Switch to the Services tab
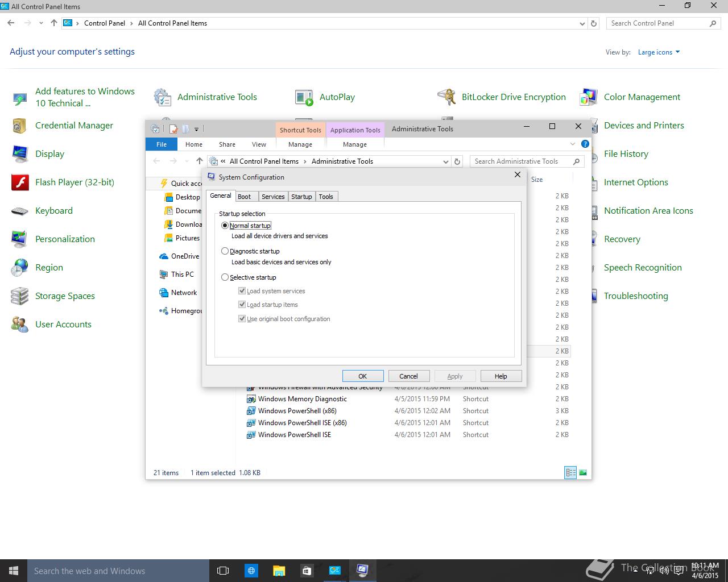 [273, 197]
